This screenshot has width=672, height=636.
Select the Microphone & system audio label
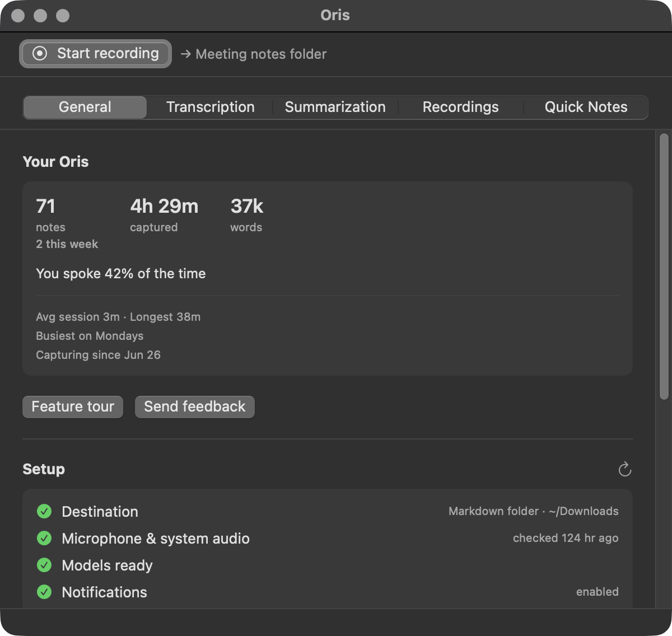[x=156, y=539]
